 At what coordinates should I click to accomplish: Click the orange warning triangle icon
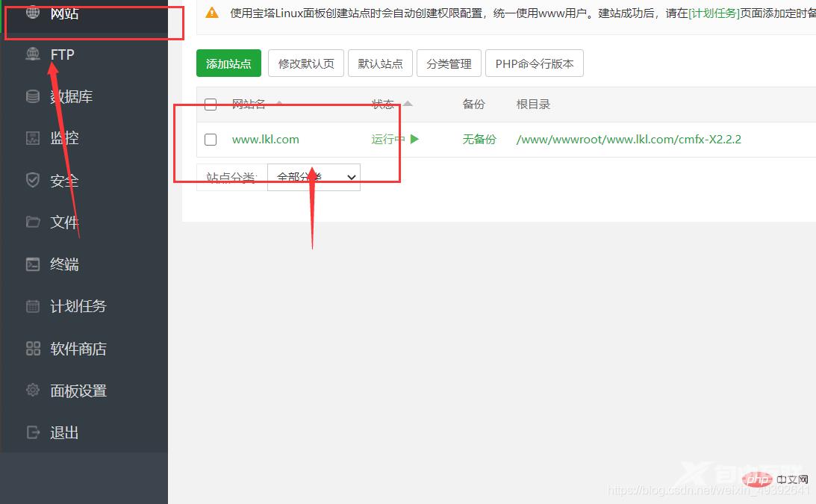(x=211, y=13)
